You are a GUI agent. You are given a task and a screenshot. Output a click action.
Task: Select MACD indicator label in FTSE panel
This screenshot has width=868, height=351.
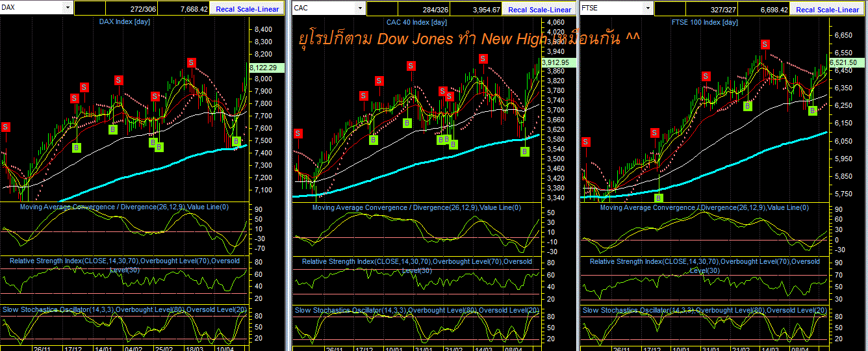[704, 207]
